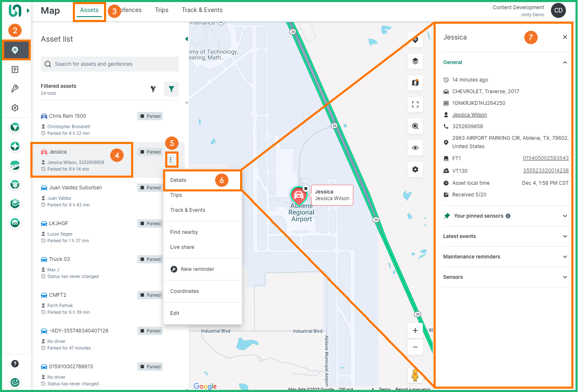Expand the Latest events section

click(505, 236)
